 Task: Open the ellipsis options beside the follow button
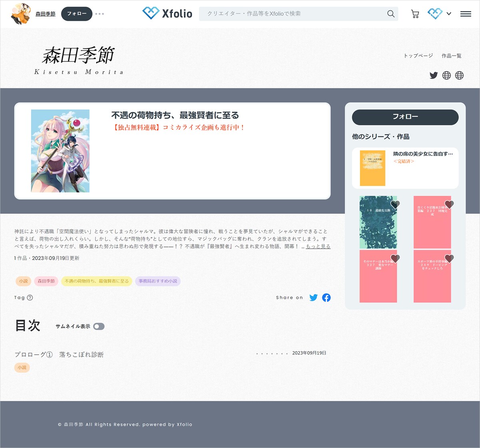coord(100,14)
